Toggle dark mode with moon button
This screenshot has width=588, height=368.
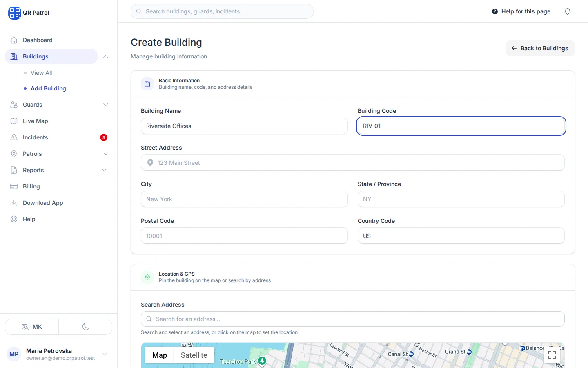(x=86, y=327)
